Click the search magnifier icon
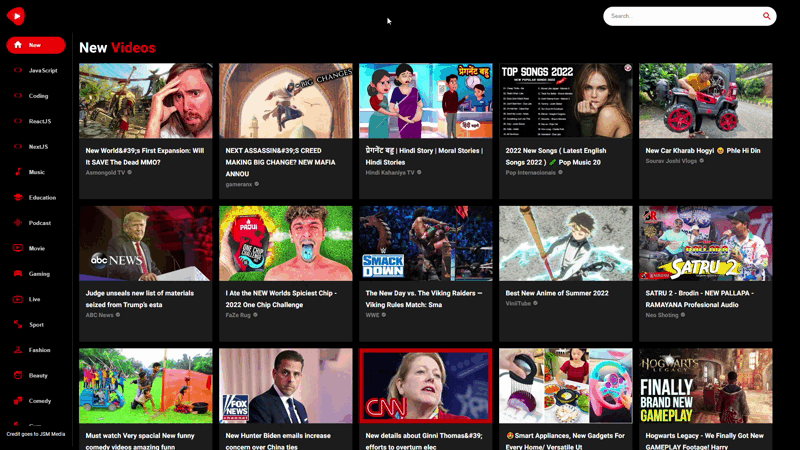Image resolution: width=800 pixels, height=450 pixels. pyautogui.click(x=767, y=16)
